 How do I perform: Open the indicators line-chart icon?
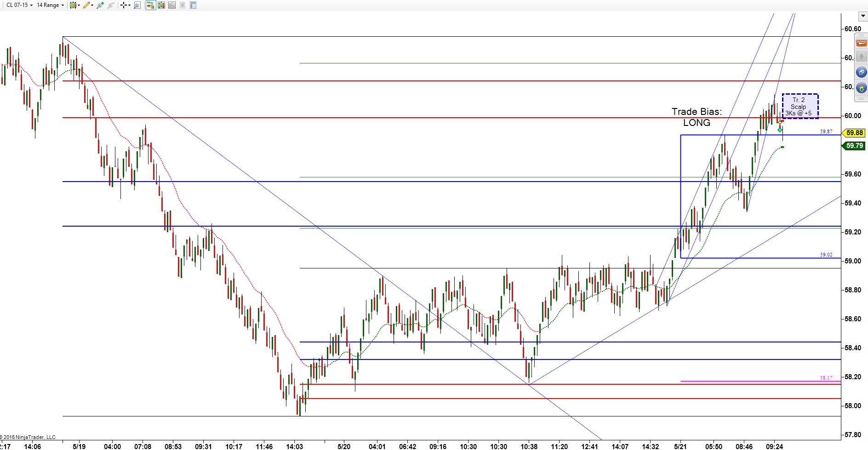coord(172,5)
